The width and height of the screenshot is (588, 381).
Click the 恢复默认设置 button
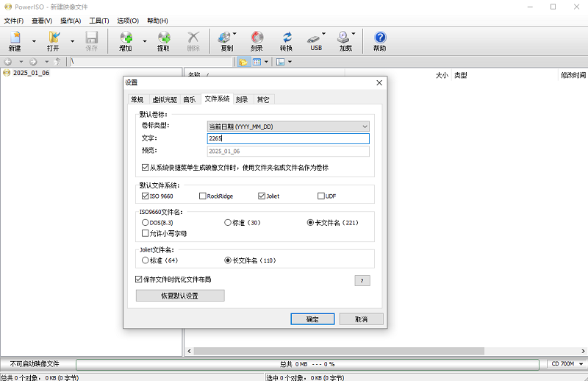point(180,296)
